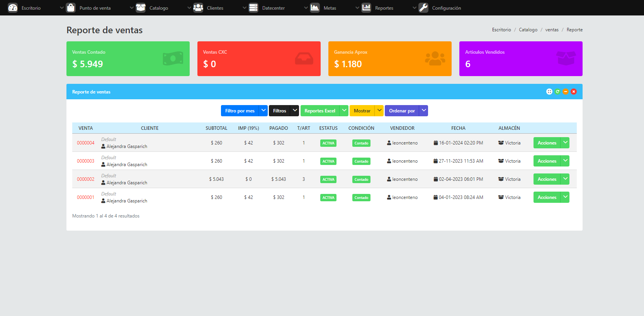Click the Filtro por mes button
The width and height of the screenshot is (644, 316).
(x=240, y=110)
